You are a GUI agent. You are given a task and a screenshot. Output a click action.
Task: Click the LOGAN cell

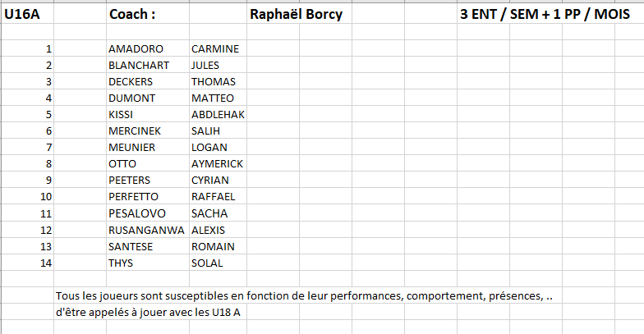(218, 148)
